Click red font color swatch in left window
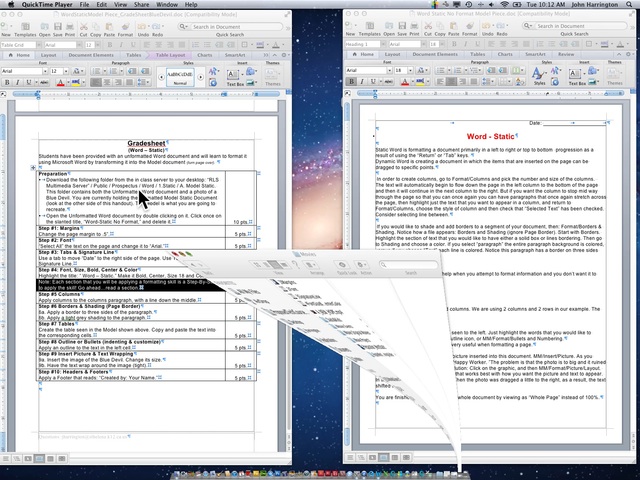 (60, 82)
